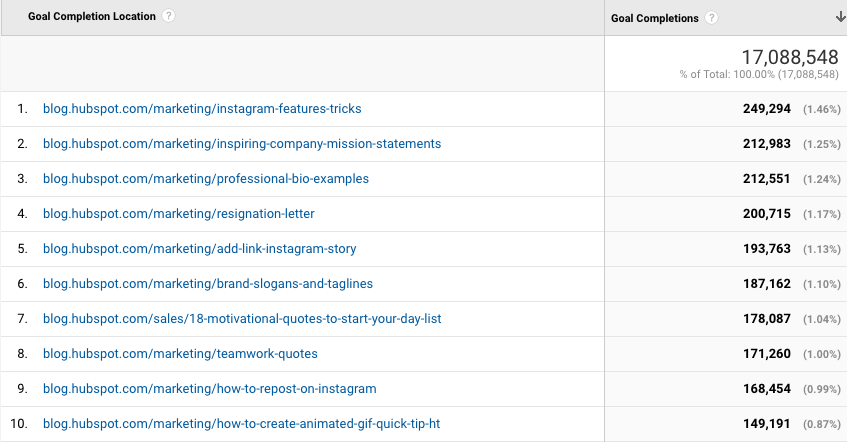The width and height of the screenshot is (847, 442).
Task: Sort by Goal Completions column header
Action: 655,18
